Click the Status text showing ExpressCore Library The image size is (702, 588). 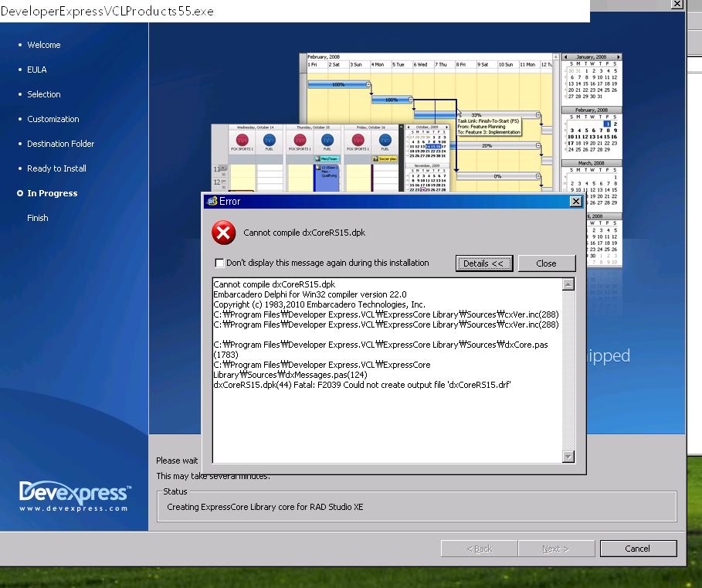pyautogui.click(x=265, y=508)
